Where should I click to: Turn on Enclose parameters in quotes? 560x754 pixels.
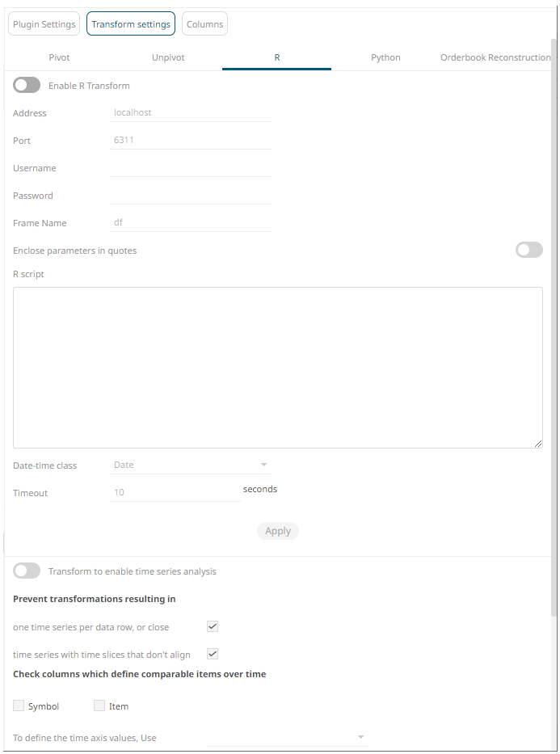click(528, 250)
